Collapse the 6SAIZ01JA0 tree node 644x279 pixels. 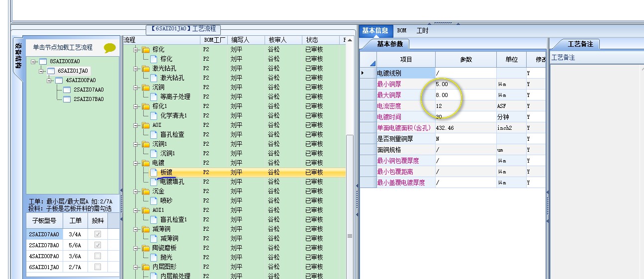(41, 71)
